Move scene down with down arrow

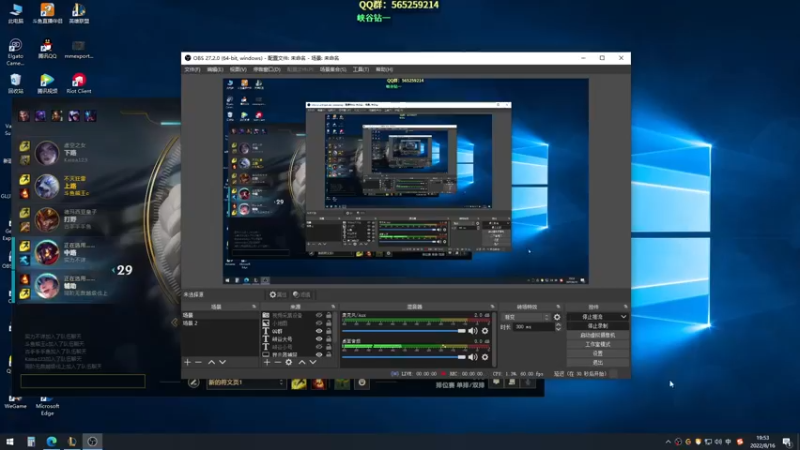click(222, 362)
